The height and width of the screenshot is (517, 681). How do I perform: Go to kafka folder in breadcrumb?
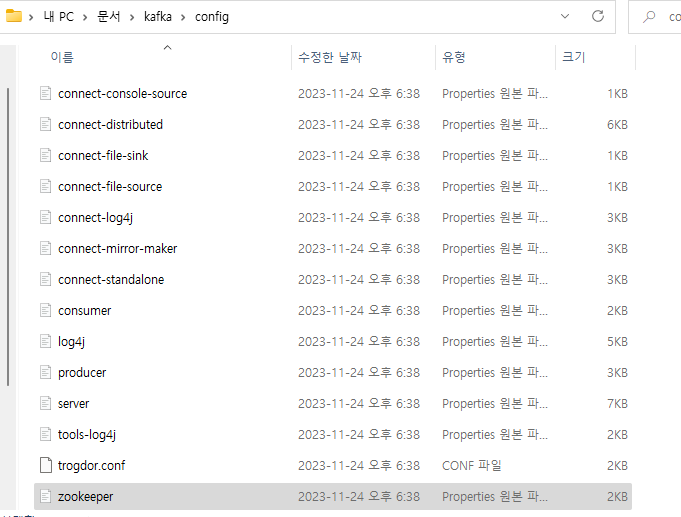point(158,17)
